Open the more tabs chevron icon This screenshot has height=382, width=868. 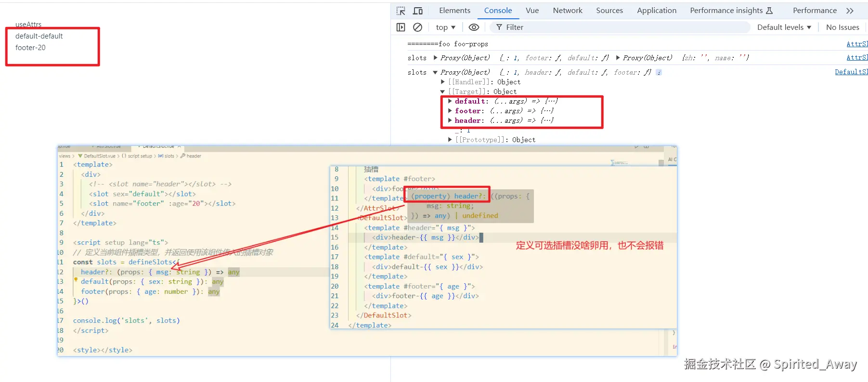(x=850, y=11)
